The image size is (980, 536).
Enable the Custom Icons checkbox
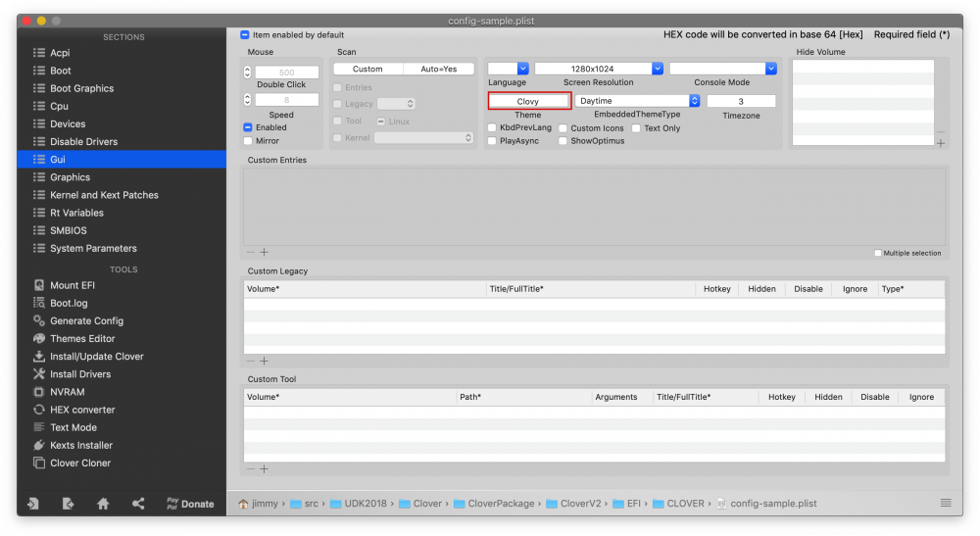563,128
